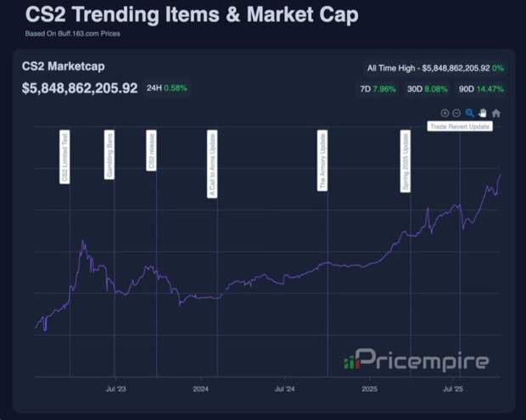
Task: Click the marketcap dollar value
Action: point(80,88)
